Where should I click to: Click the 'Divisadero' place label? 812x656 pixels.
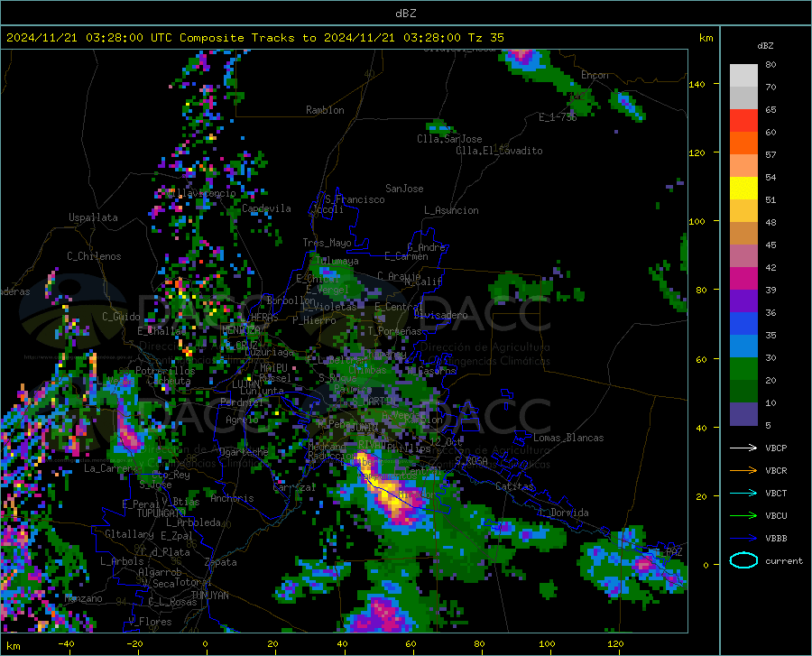click(440, 315)
